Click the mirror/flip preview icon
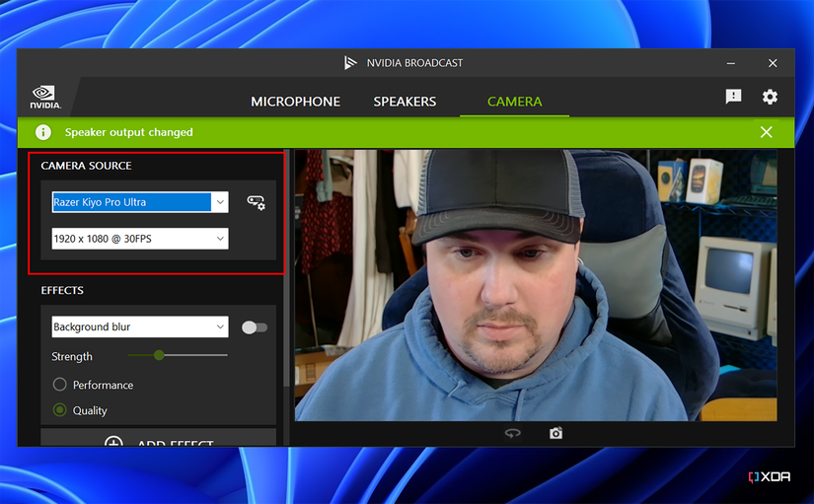814x504 pixels. [x=512, y=433]
